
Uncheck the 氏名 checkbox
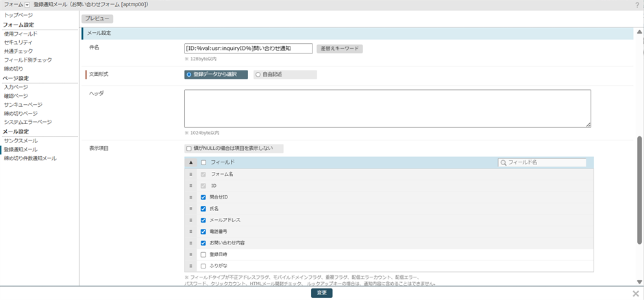click(x=203, y=208)
